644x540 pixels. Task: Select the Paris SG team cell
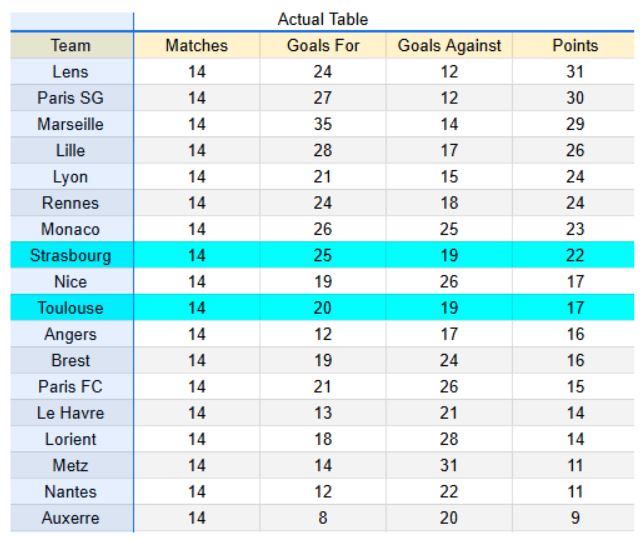click(x=70, y=99)
